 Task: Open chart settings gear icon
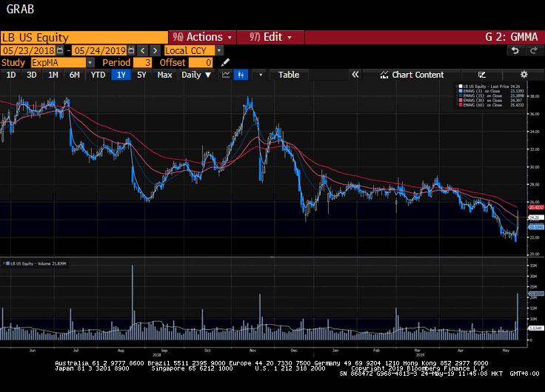click(x=524, y=75)
